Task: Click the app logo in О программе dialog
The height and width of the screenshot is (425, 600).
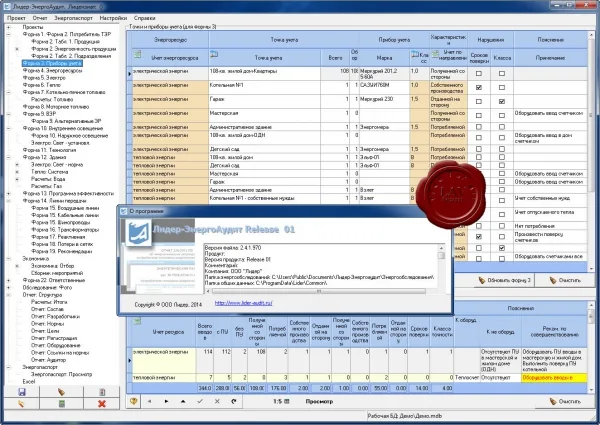Action: [139, 233]
